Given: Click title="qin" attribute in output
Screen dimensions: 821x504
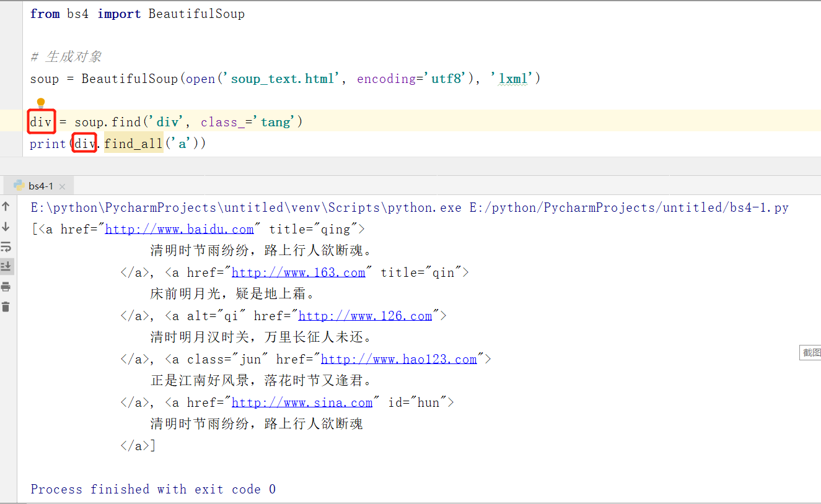Looking at the screenshot, I should click(421, 273).
